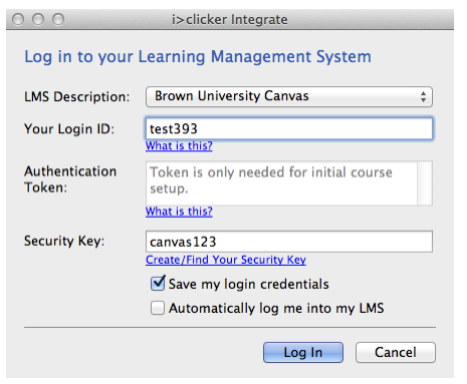Uncheck Save my login credentials
The image size is (467, 384).
[158, 284]
